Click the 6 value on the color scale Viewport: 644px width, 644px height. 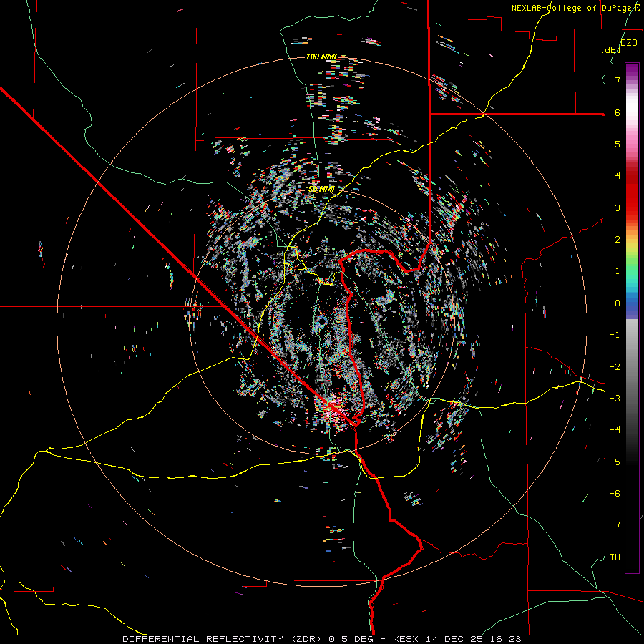point(618,112)
